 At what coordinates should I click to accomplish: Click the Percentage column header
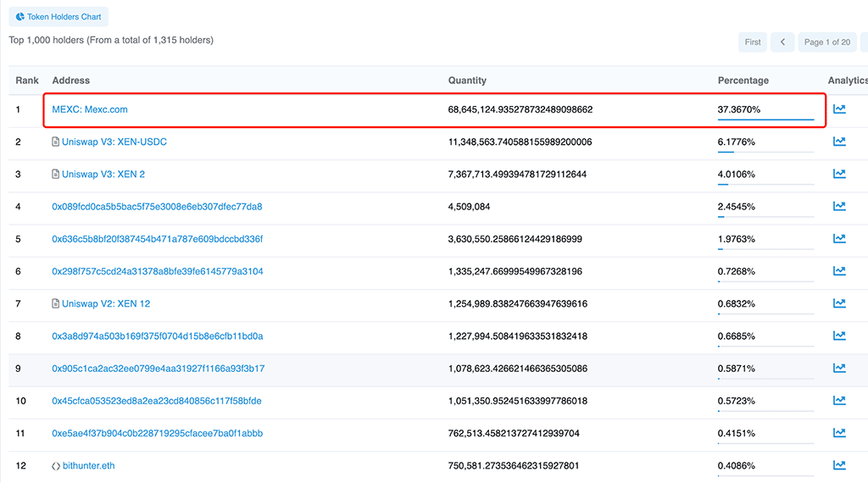743,80
